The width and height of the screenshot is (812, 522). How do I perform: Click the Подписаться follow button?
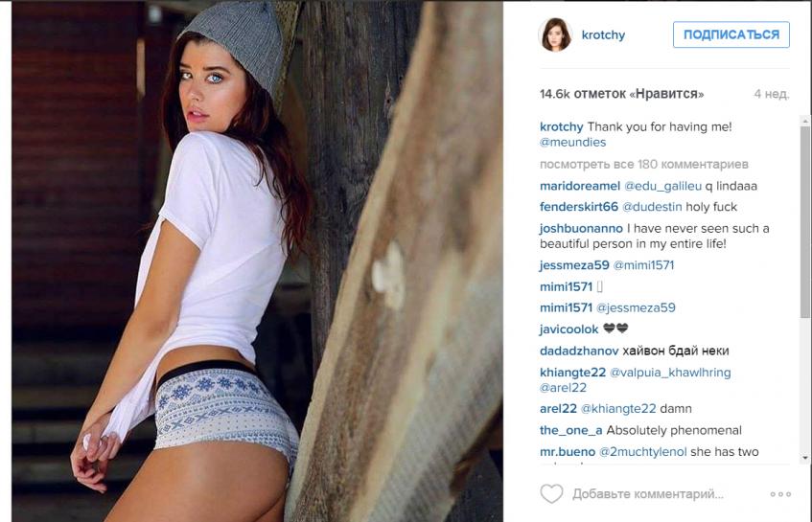pos(731,34)
